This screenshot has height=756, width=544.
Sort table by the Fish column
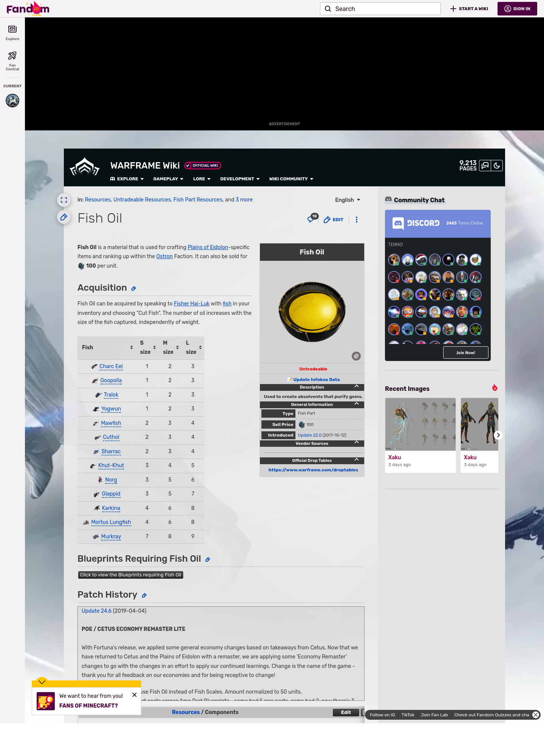click(x=131, y=347)
